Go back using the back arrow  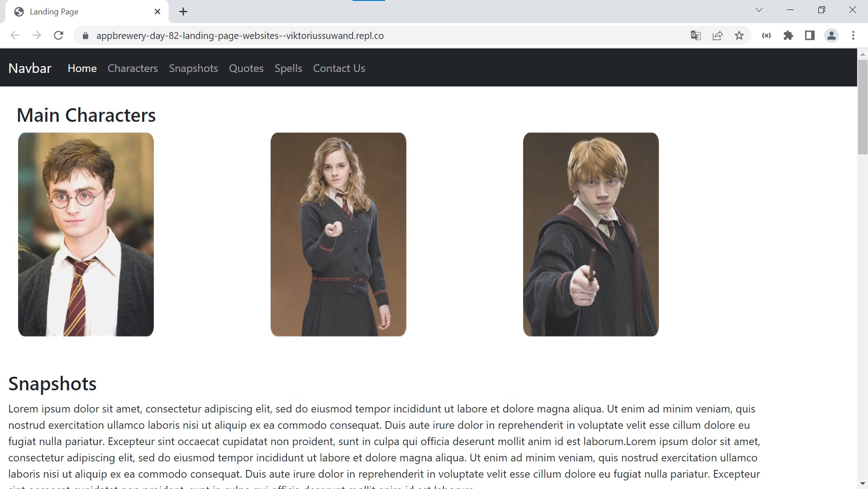click(x=15, y=35)
